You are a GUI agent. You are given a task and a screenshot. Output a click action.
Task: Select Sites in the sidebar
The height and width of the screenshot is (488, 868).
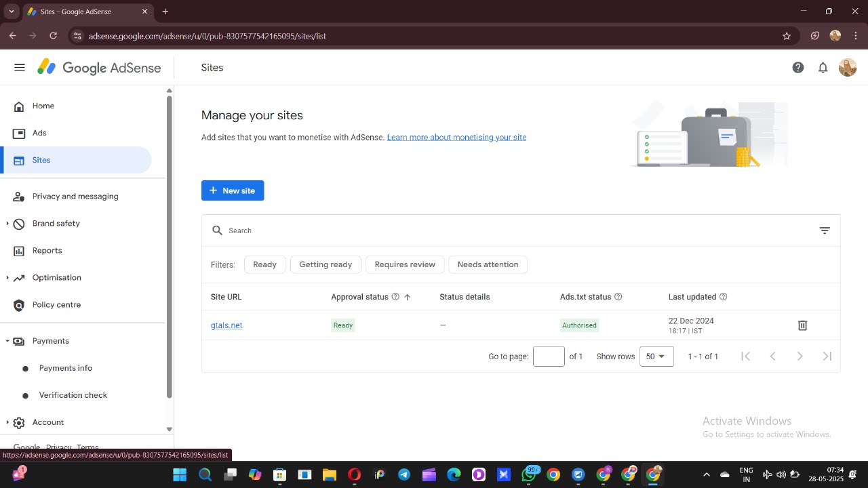click(76, 160)
